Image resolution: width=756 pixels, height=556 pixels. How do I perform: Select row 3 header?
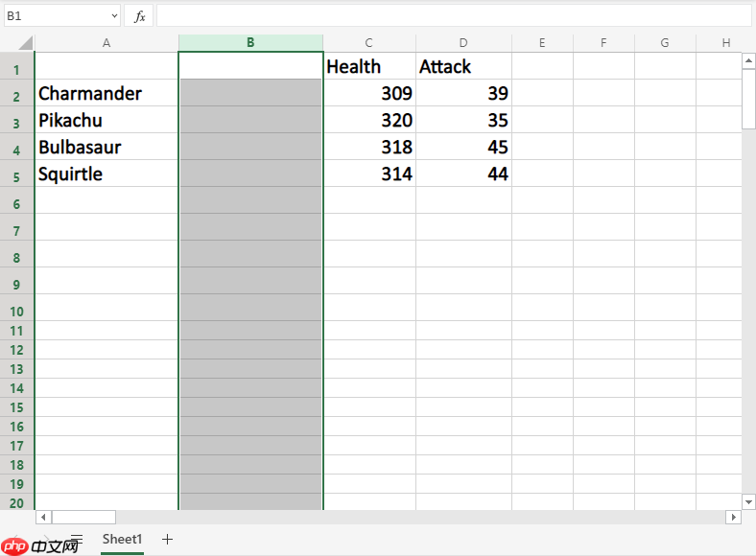pos(17,120)
